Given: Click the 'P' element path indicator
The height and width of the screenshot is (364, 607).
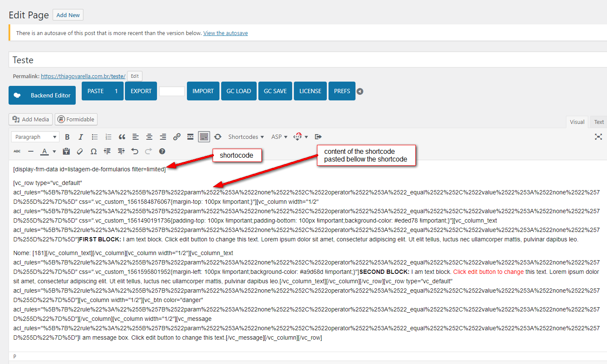Looking at the screenshot, I should 15,356.
